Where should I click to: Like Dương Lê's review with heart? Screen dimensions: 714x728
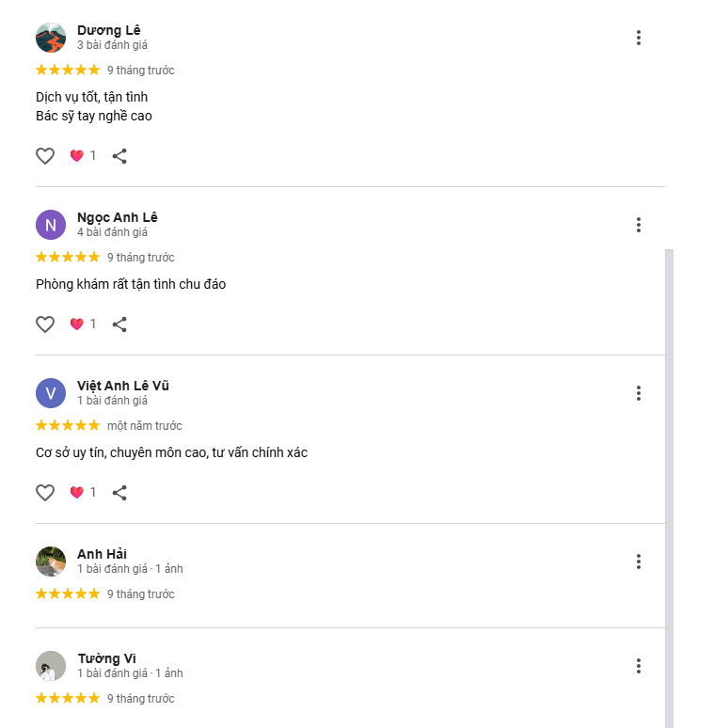point(45,156)
